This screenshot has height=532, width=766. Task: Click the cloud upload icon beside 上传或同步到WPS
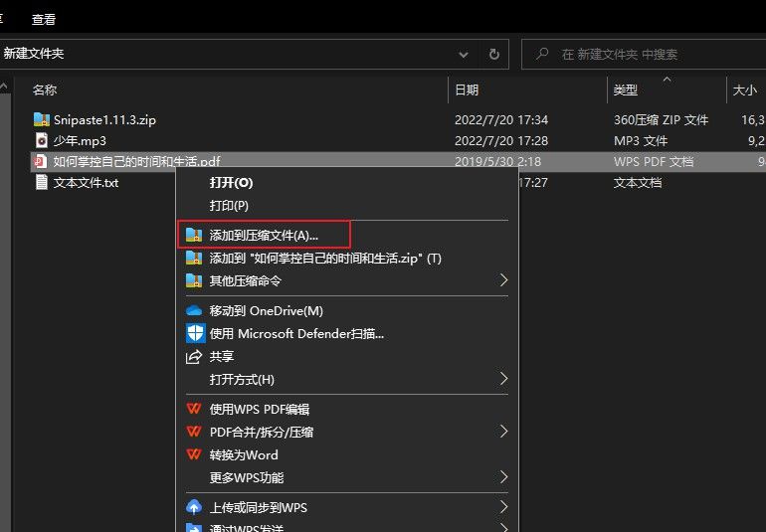pos(194,507)
